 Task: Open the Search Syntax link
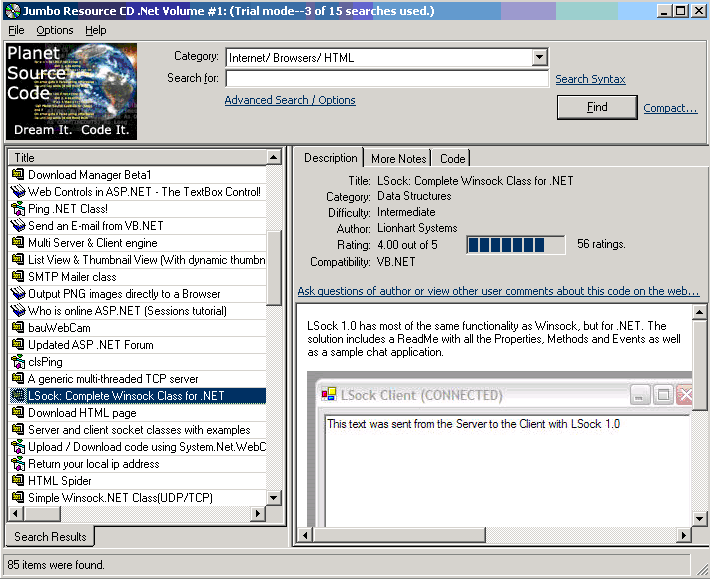[590, 79]
